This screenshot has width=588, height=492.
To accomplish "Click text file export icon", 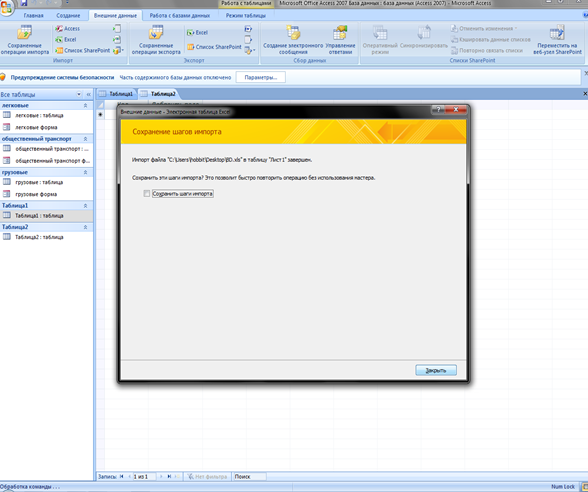I will (248, 39).
